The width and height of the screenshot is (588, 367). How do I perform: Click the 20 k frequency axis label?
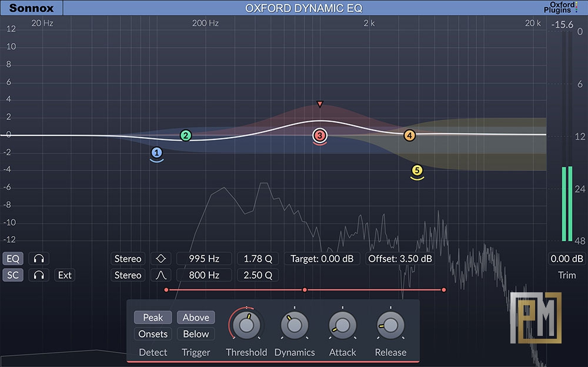(x=533, y=24)
